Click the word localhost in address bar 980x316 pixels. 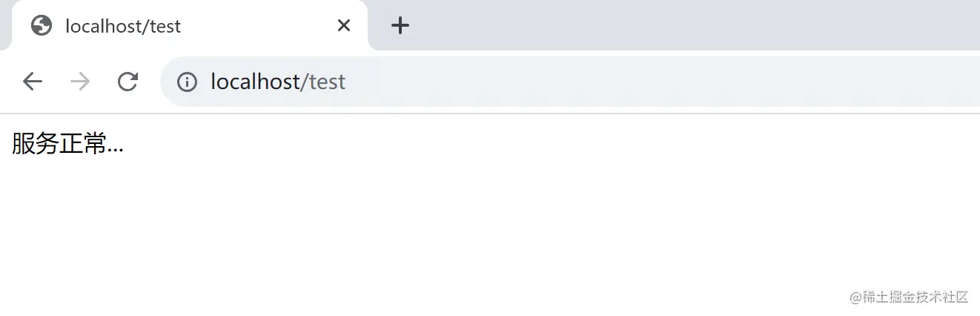click(x=254, y=82)
